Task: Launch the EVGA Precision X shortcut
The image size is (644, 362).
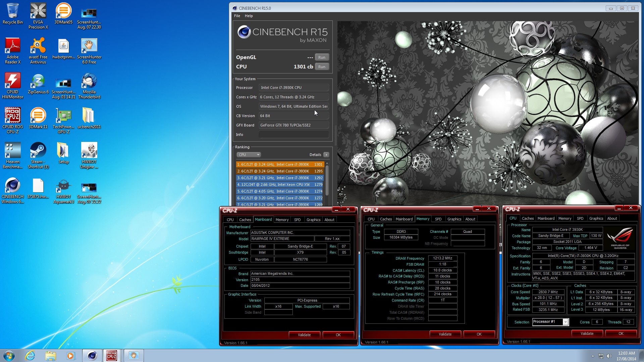Action: 38,16
